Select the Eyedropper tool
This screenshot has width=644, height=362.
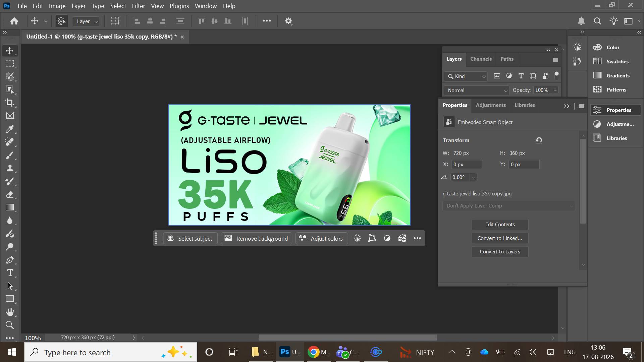10,129
